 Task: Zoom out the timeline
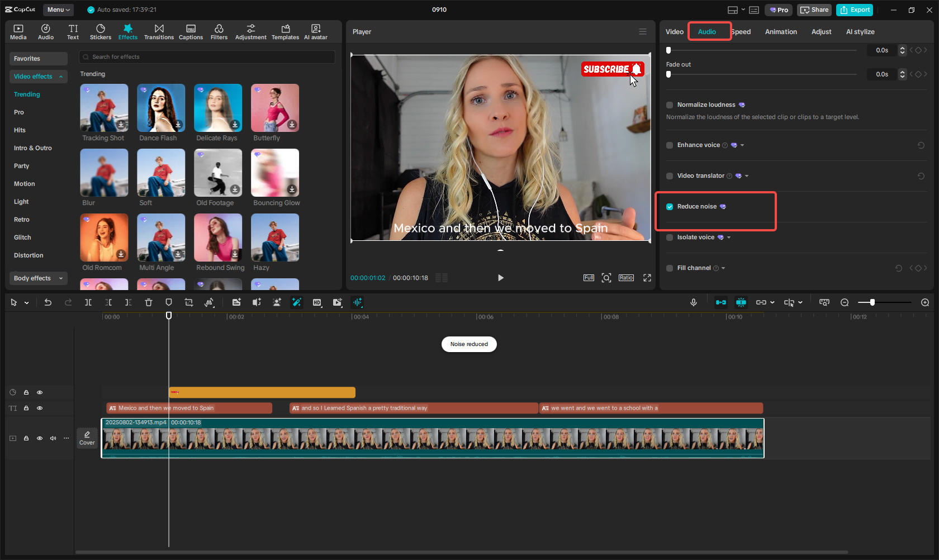845,302
